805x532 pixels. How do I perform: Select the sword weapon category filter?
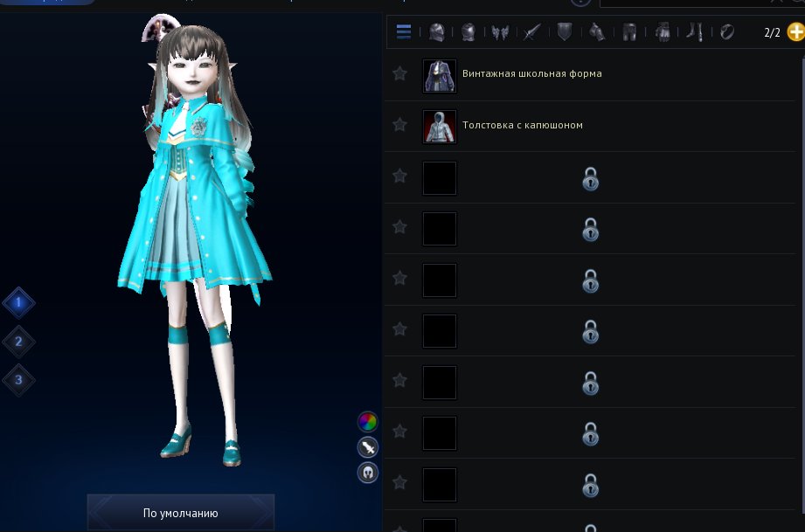531,33
